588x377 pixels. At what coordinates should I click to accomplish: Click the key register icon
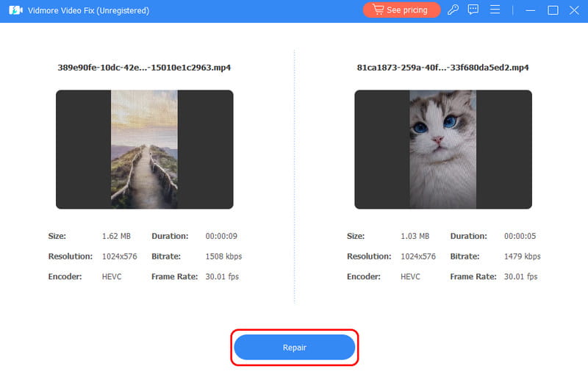(x=454, y=10)
